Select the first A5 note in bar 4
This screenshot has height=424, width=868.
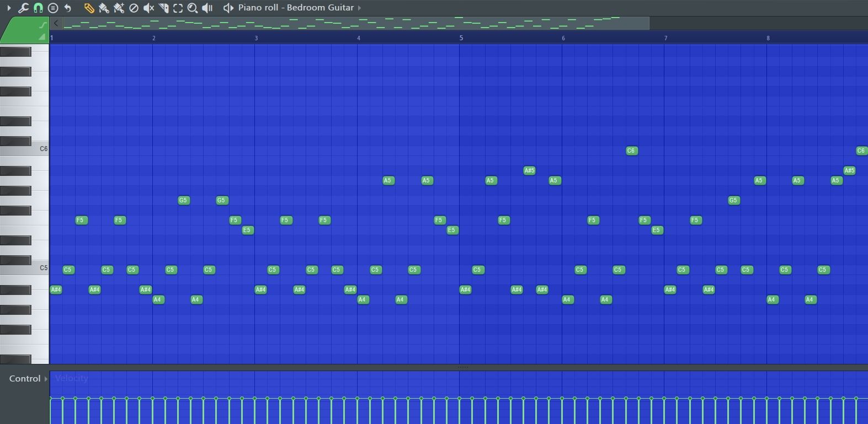click(x=388, y=180)
